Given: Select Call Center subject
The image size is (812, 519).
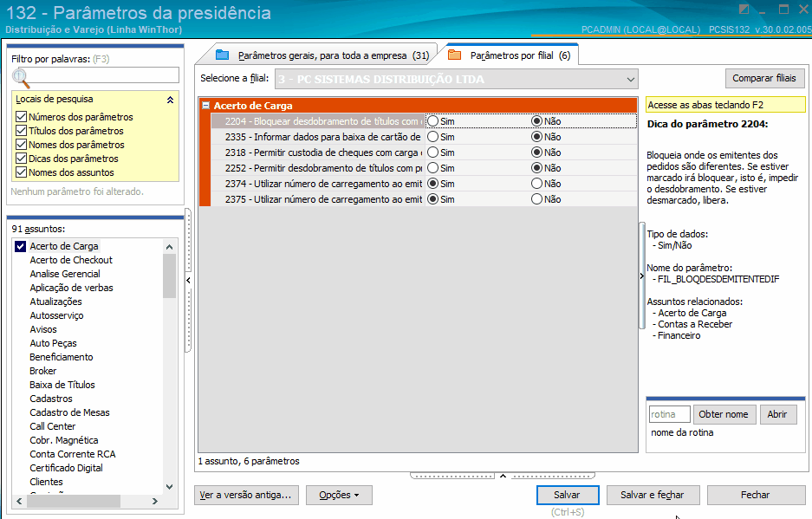Looking at the screenshot, I should click(52, 426).
